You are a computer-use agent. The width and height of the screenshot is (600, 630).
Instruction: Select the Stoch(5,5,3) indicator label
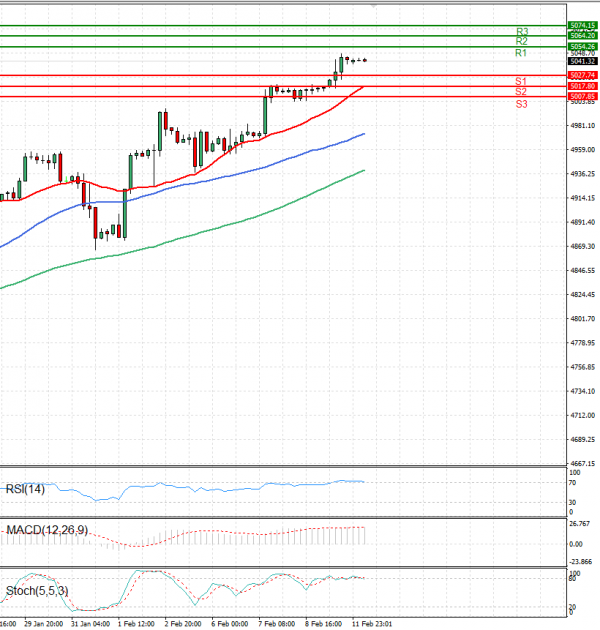coord(37,591)
